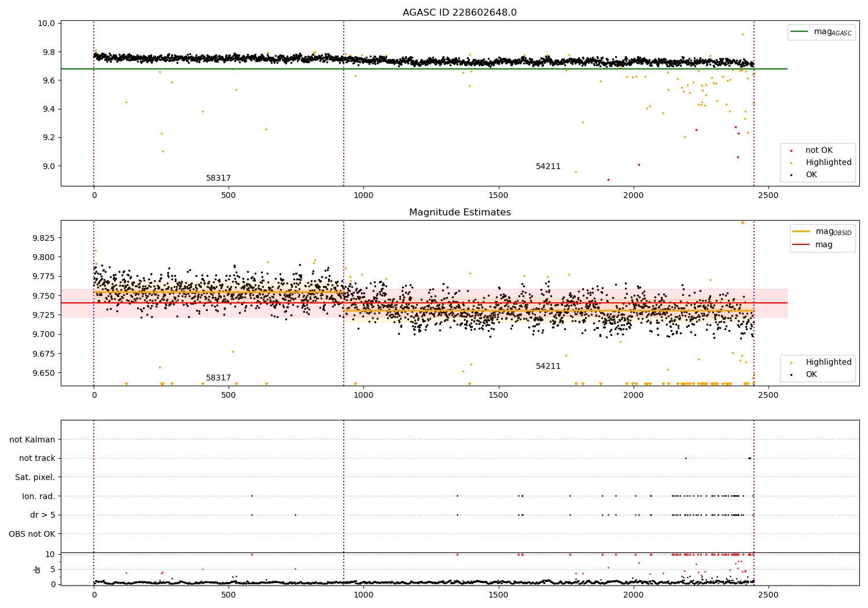This screenshot has height=608, width=868.
Task: Select the 'not OK' legend entry
Action: click(819, 151)
